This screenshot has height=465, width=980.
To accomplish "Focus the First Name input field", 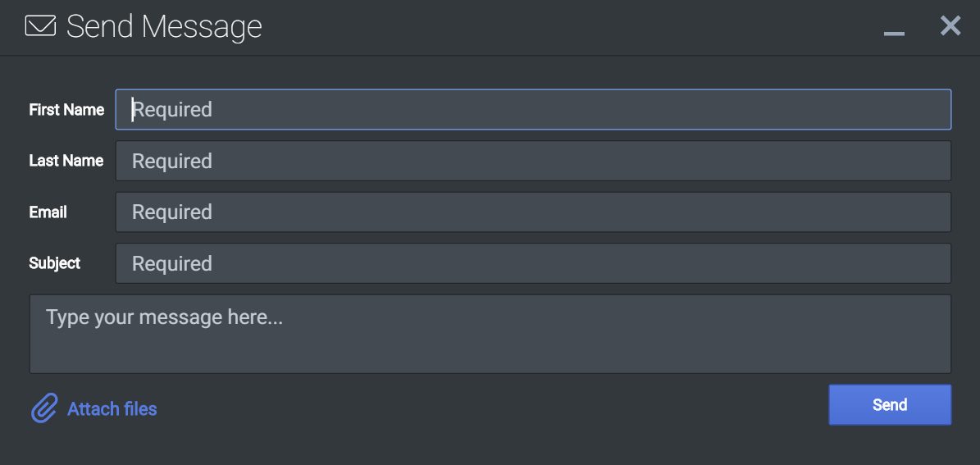I will point(533,109).
